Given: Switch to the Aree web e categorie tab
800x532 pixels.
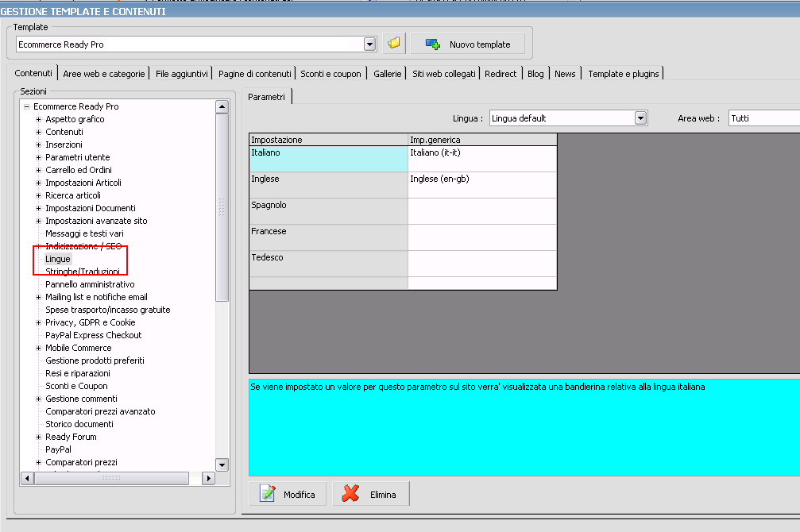Looking at the screenshot, I should point(104,74).
